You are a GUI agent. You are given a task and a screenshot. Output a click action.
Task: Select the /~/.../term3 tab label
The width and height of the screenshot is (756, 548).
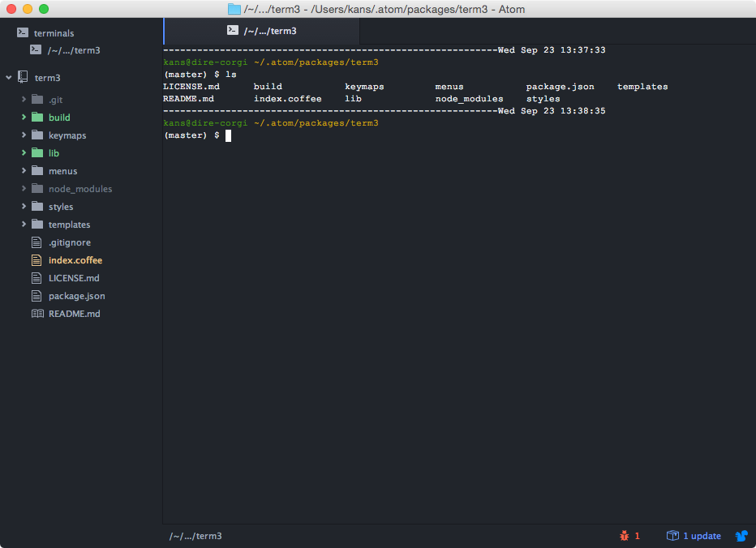[270, 31]
